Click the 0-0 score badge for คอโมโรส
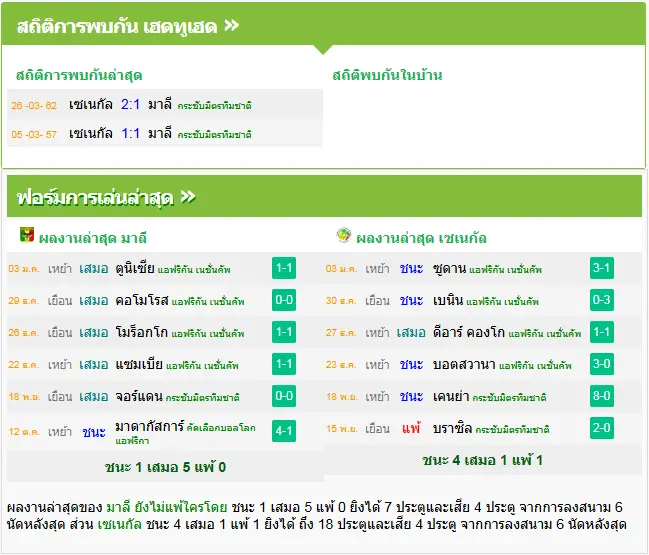The image size is (649, 555). click(x=284, y=300)
